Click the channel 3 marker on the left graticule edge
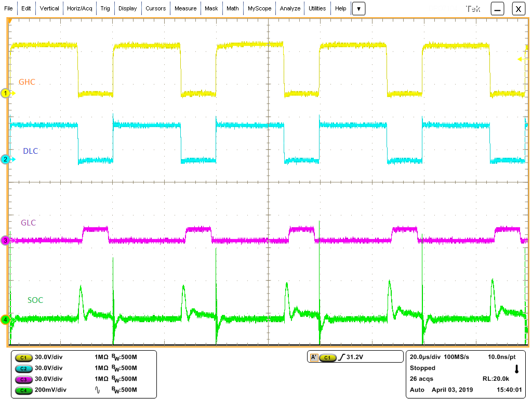 [x=6, y=241]
